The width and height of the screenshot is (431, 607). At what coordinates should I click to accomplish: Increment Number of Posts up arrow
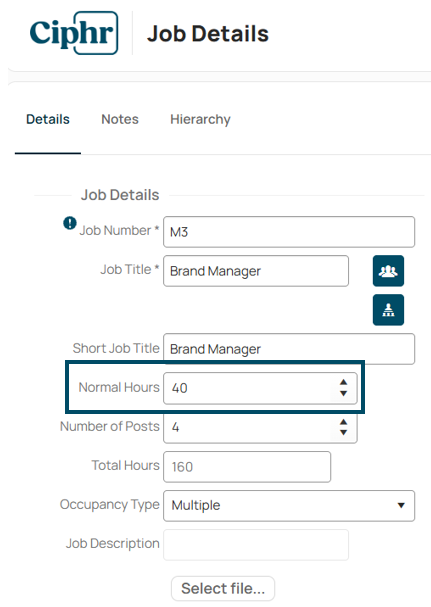[343, 422]
